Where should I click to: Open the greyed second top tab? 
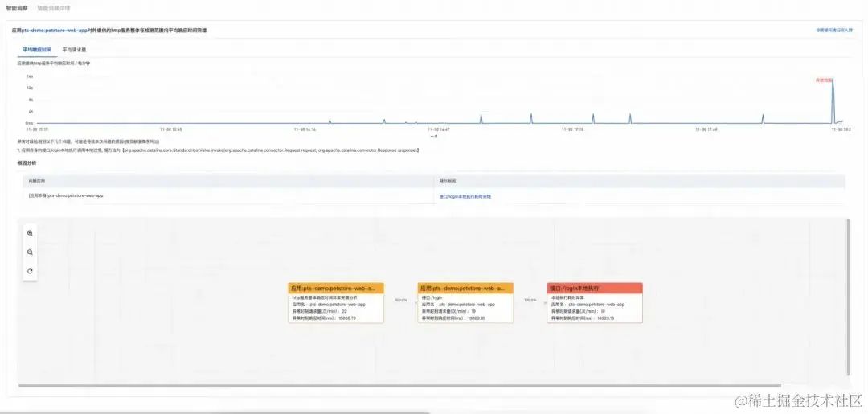(54, 8)
